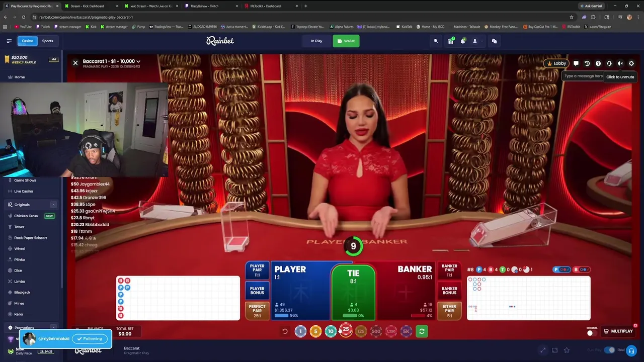Viewport: 644px width, 362px height.
Task: Open Blackjack game in sidebar
Action: [x=22, y=292]
